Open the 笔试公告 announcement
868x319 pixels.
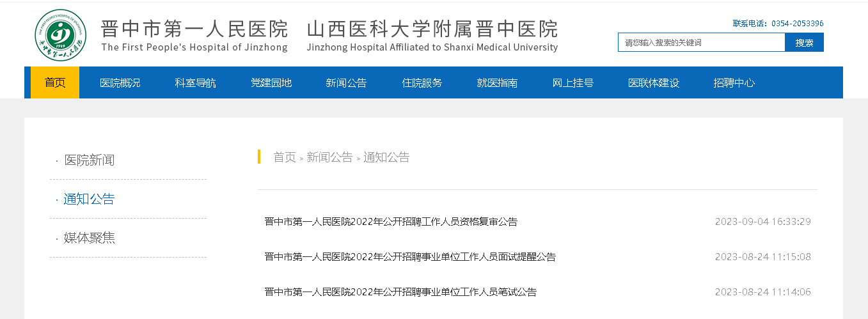click(400, 292)
